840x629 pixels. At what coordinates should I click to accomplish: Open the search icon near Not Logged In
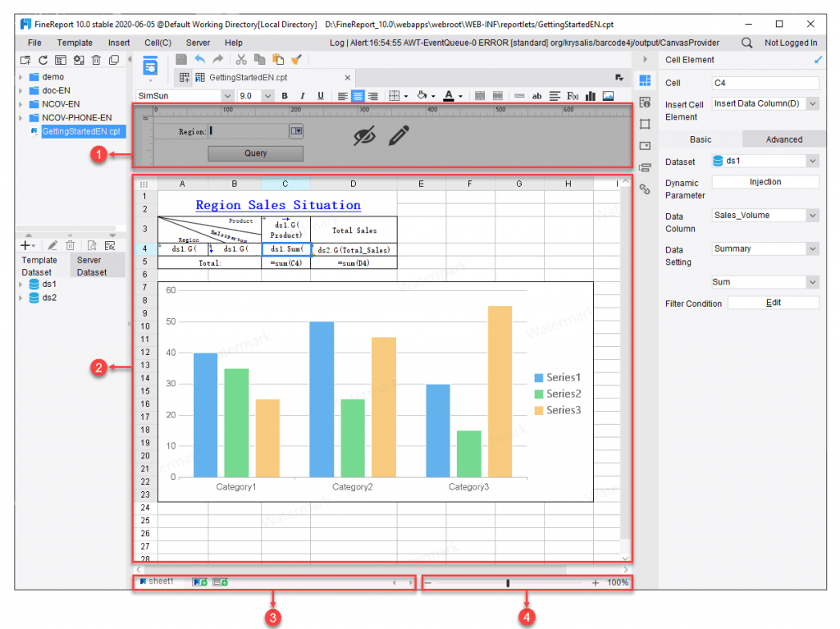click(746, 43)
